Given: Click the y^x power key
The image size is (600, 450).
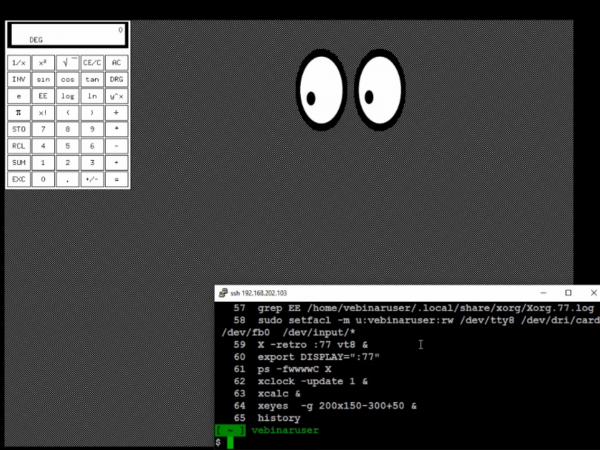Looking at the screenshot, I should (x=117, y=96).
